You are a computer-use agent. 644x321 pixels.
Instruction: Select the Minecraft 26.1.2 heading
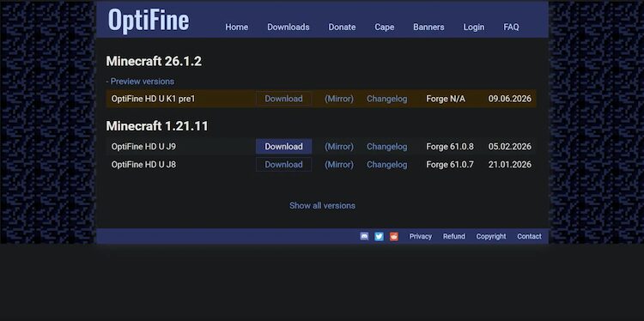click(154, 62)
